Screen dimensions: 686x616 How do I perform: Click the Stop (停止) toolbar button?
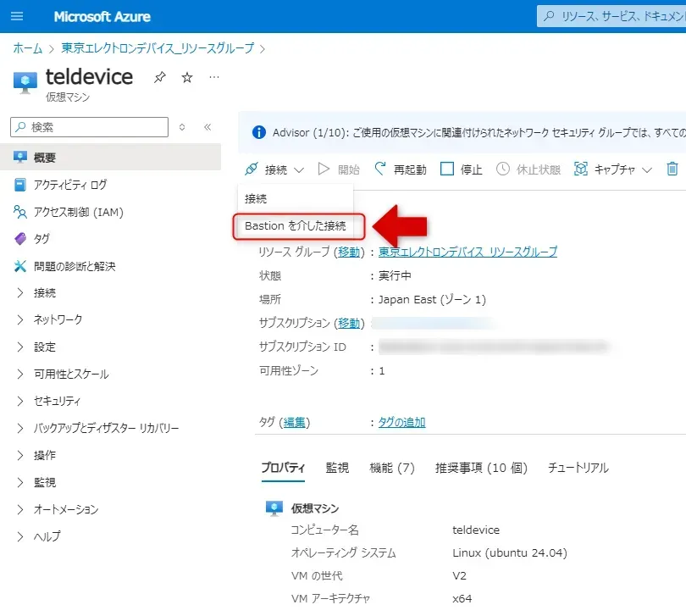pos(462,169)
